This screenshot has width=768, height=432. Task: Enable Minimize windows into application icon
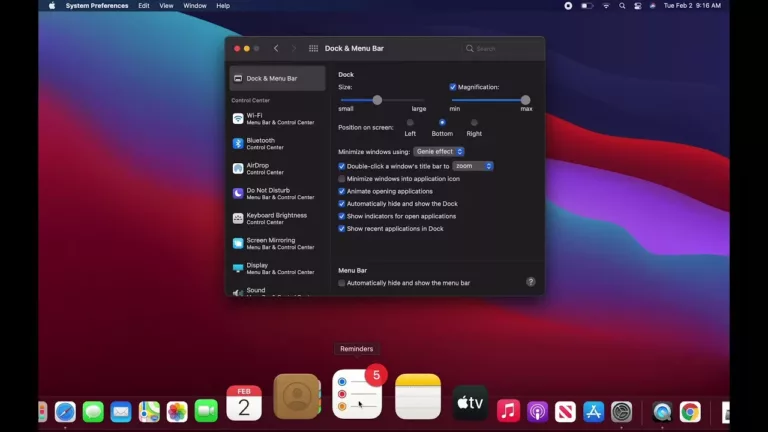coord(342,179)
